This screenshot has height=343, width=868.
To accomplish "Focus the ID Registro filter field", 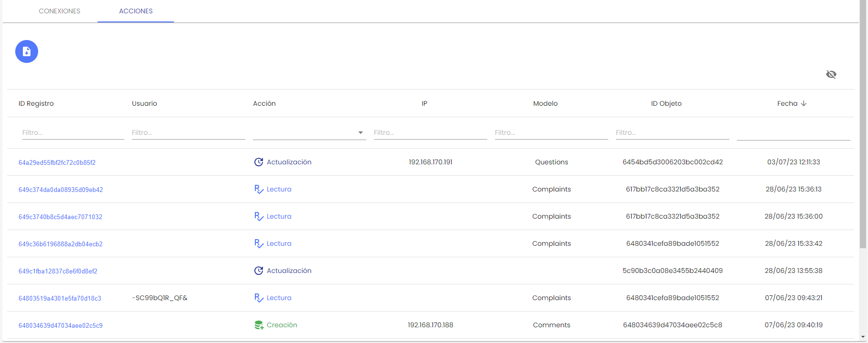I will pos(73,132).
